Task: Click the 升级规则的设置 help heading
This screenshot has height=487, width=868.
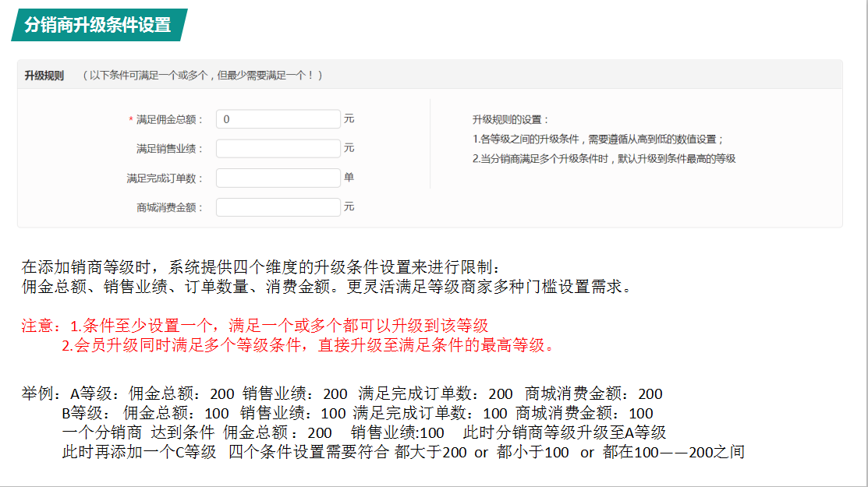Action: [511, 120]
